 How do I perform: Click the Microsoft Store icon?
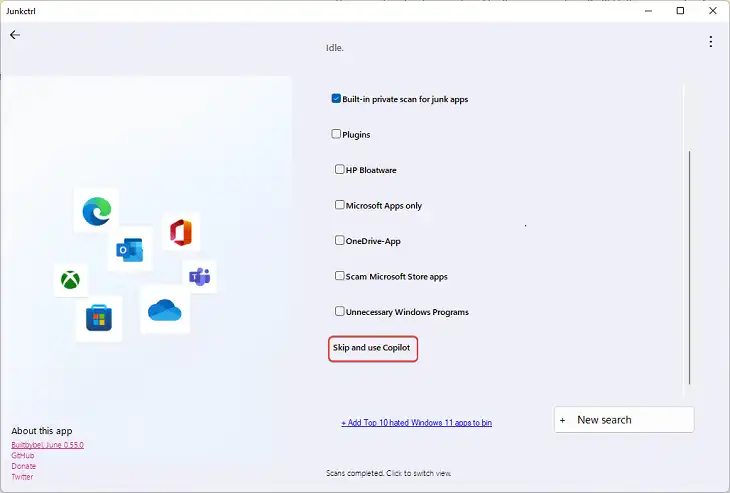[x=99, y=317]
